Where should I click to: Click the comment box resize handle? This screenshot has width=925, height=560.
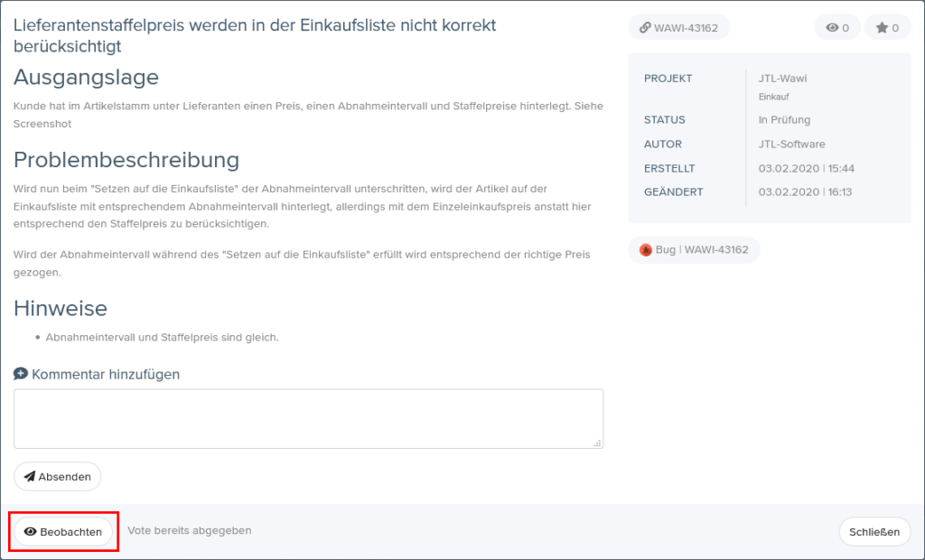[597, 443]
